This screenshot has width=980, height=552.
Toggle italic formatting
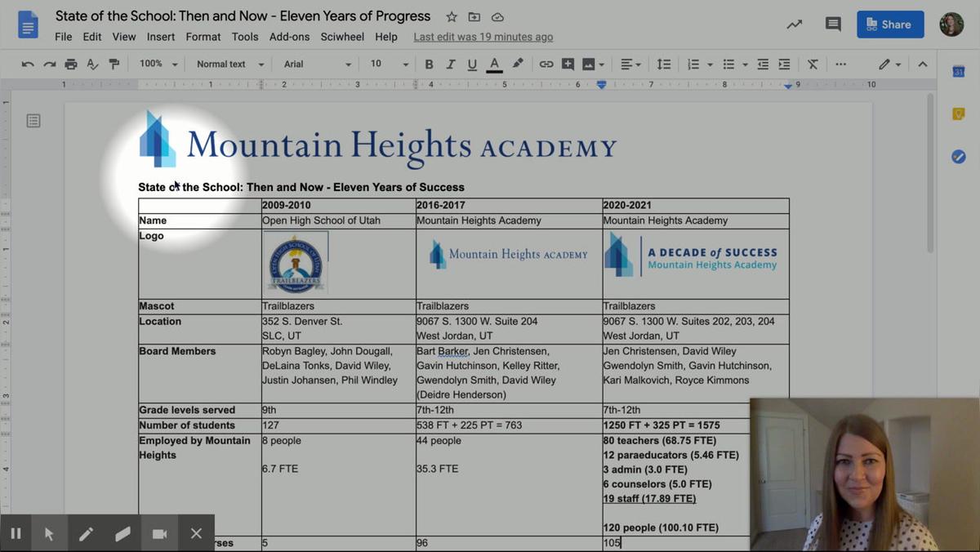click(450, 64)
